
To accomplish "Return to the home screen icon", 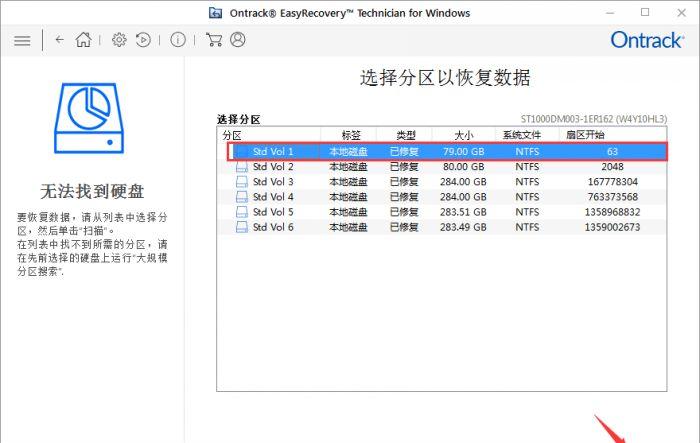I will [x=83, y=40].
